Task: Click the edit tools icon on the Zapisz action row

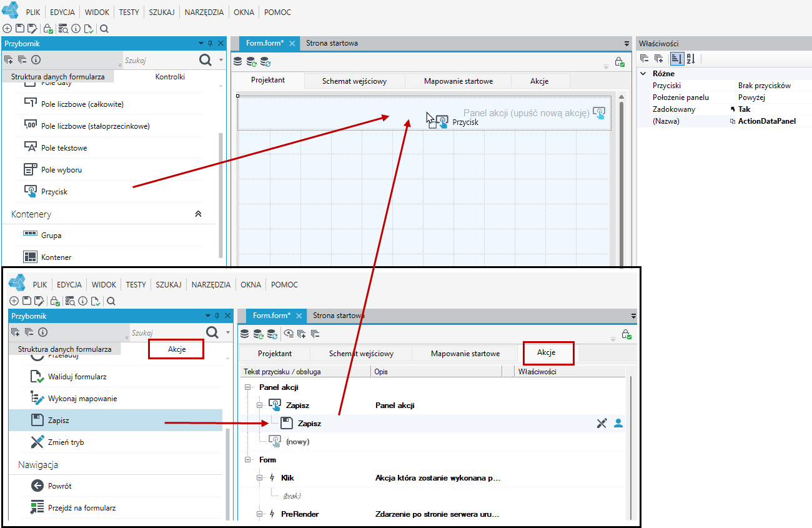Action: (602, 423)
